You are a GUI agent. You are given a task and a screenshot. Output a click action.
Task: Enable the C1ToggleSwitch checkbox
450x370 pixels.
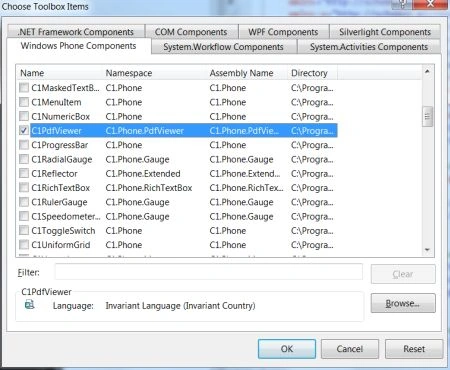click(x=24, y=230)
